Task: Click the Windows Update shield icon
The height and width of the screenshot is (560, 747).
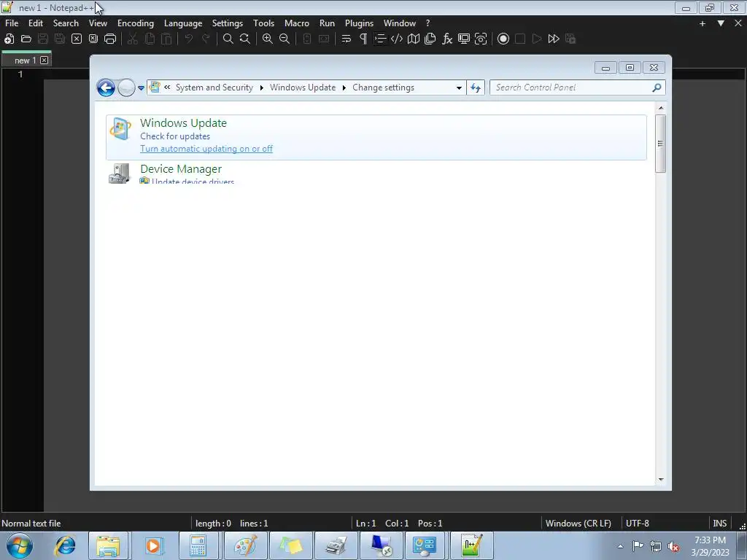Action: tap(120, 128)
